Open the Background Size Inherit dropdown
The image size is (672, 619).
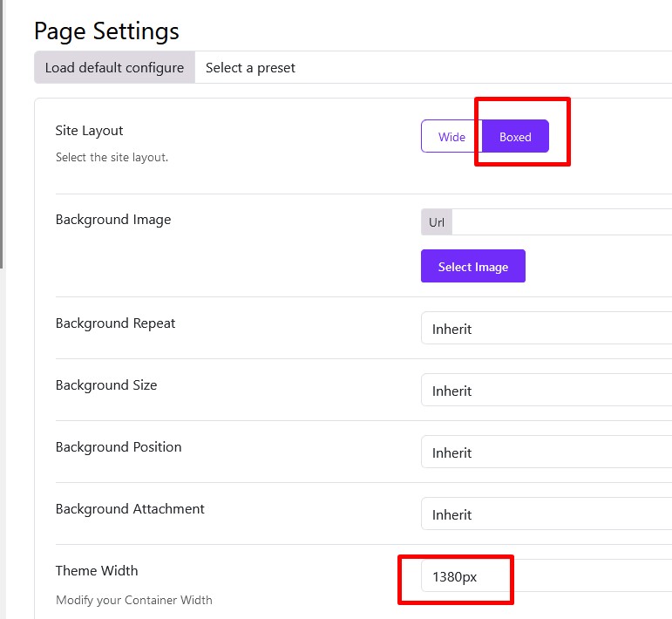546,390
